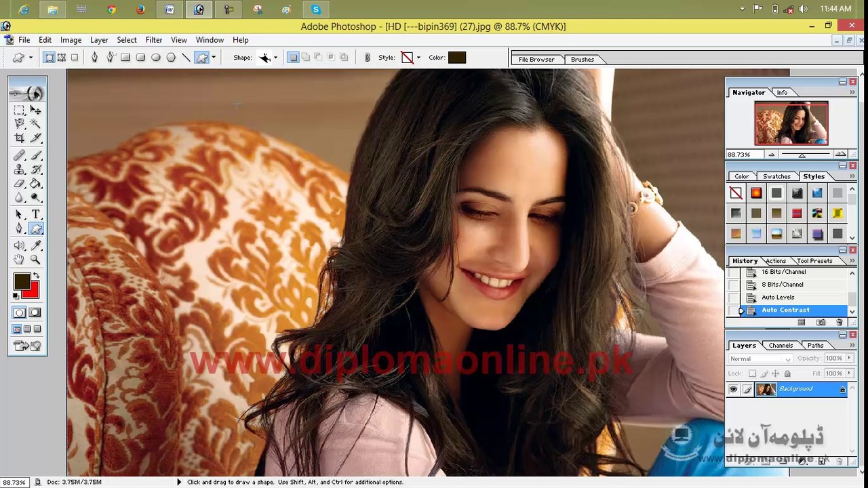Choose the Ellipse shape in options bar

tap(156, 58)
